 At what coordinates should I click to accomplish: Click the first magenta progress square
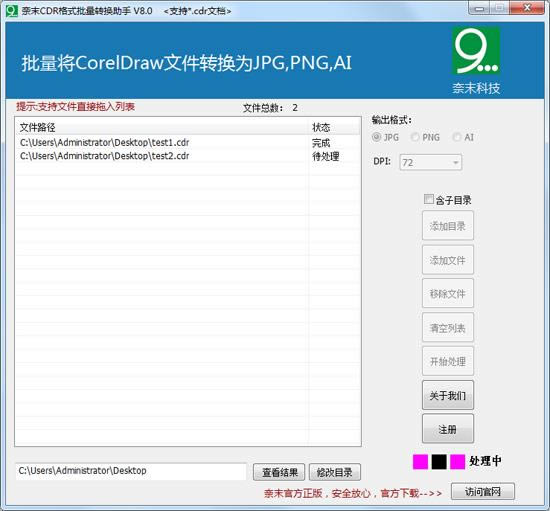pos(421,462)
